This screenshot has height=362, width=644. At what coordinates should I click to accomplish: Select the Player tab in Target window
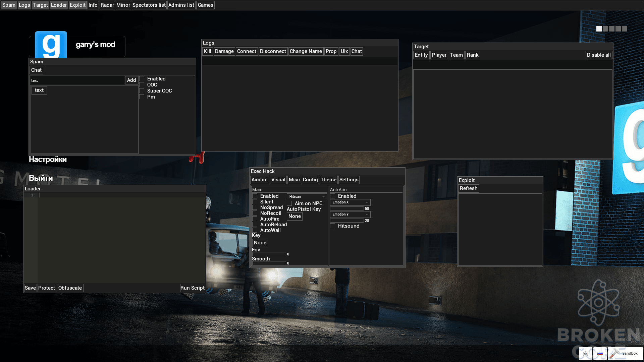[x=439, y=55]
